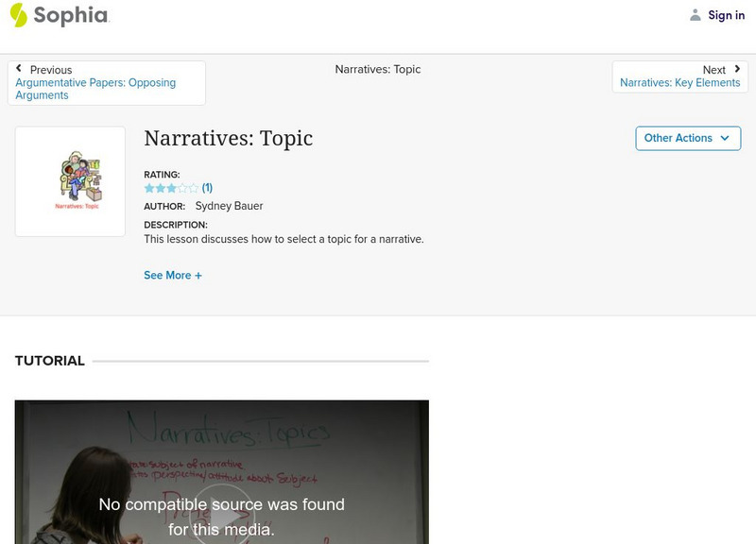Image resolution: width=756 pixels, height=544 pixels.
Task: Click the TUTORIAL section heading
Action: pos(50,361)
